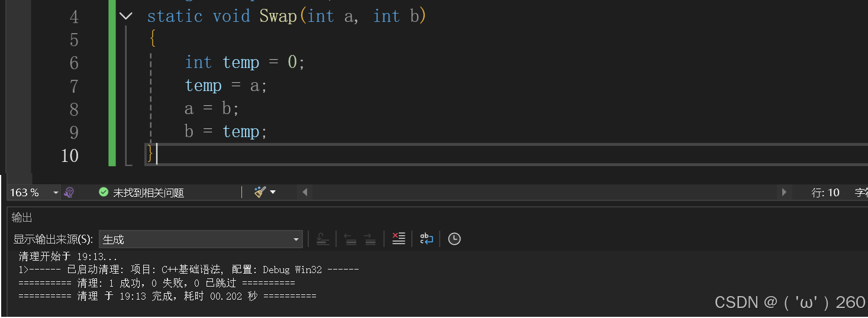
Task: Open the 163 % zoom dropdown
Action: (56, 193)
